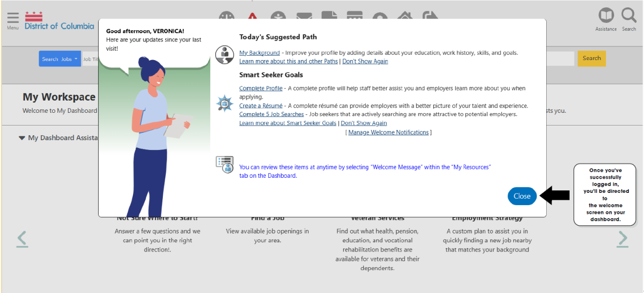Viewport: 644px width, 293px height.
Task: Click the accessibility person icon in header
Action: tap(278, 16)
